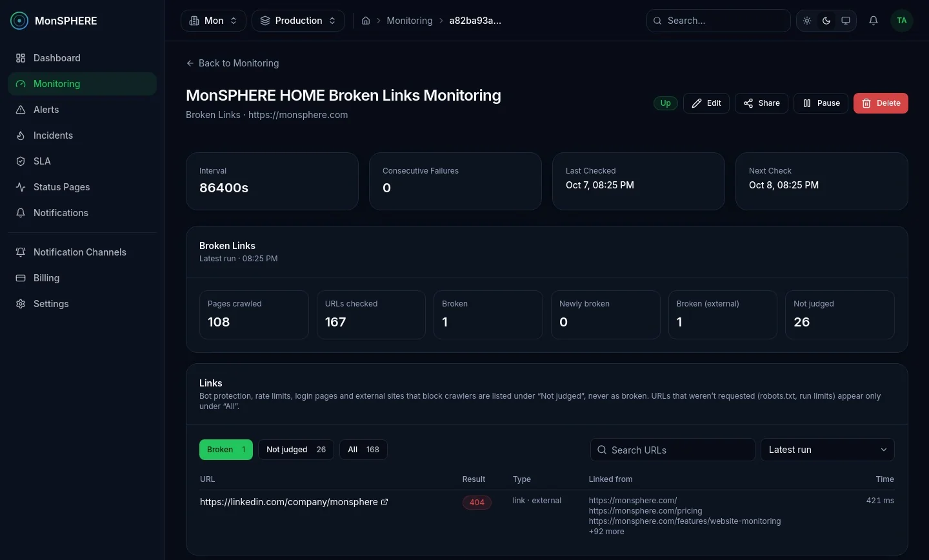Screen dimensions: 929x560
Task: Open Notification Channels page
Action: tap(82, 252)
